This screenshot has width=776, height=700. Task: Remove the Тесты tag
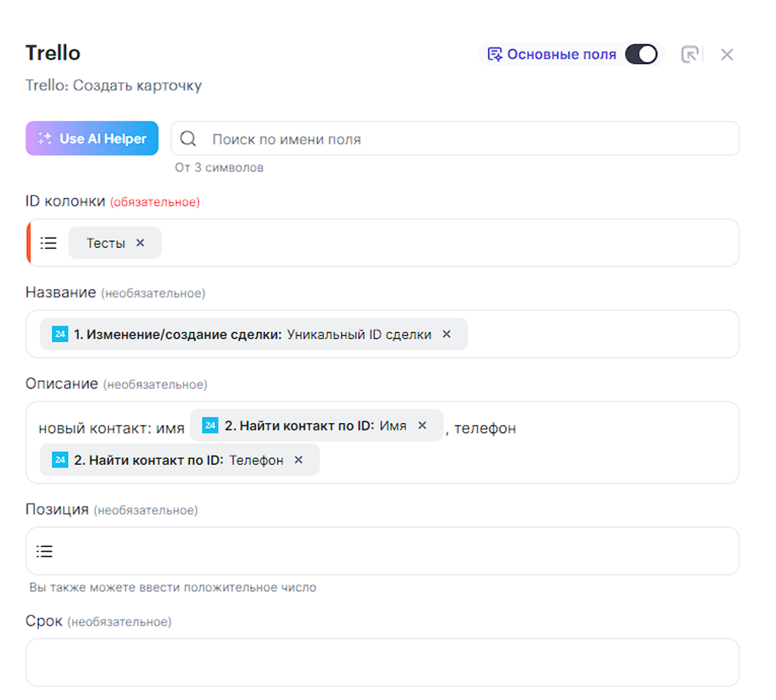[140, 243]
